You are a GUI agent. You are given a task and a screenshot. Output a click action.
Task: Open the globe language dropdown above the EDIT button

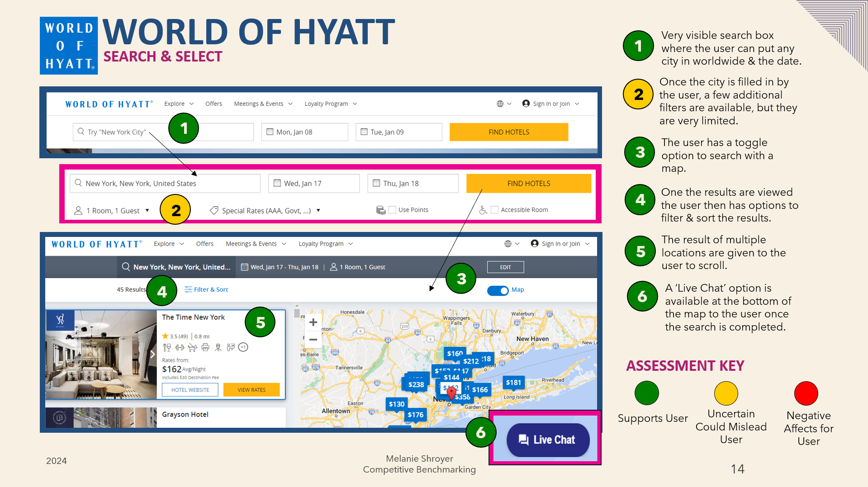point(512,244)
